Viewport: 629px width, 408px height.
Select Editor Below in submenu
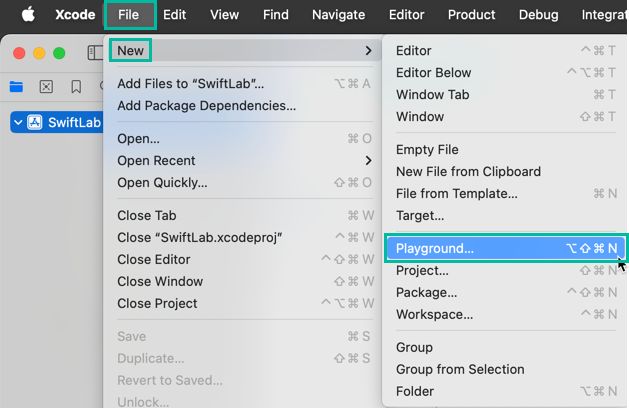tap(505, 73)
